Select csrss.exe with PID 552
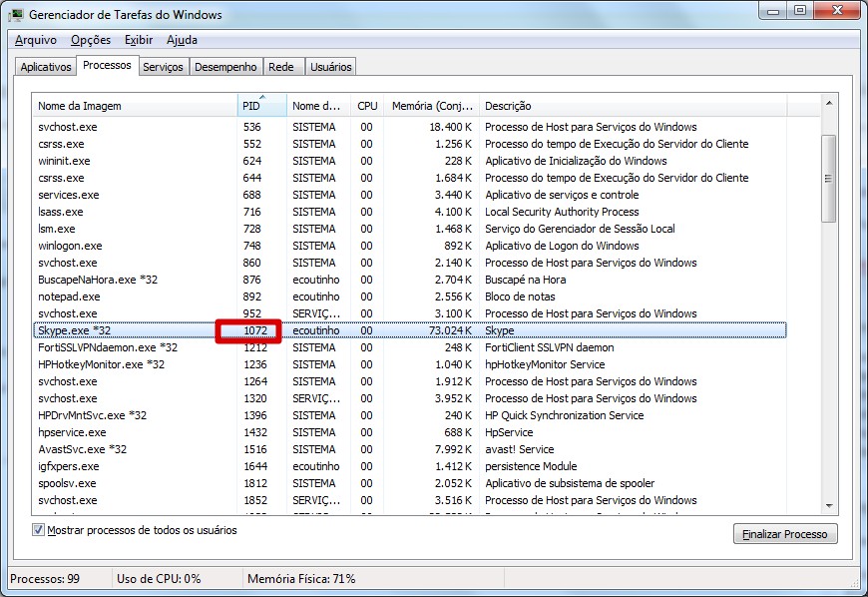This screenshot has height=597, width=868. point(410,144)
